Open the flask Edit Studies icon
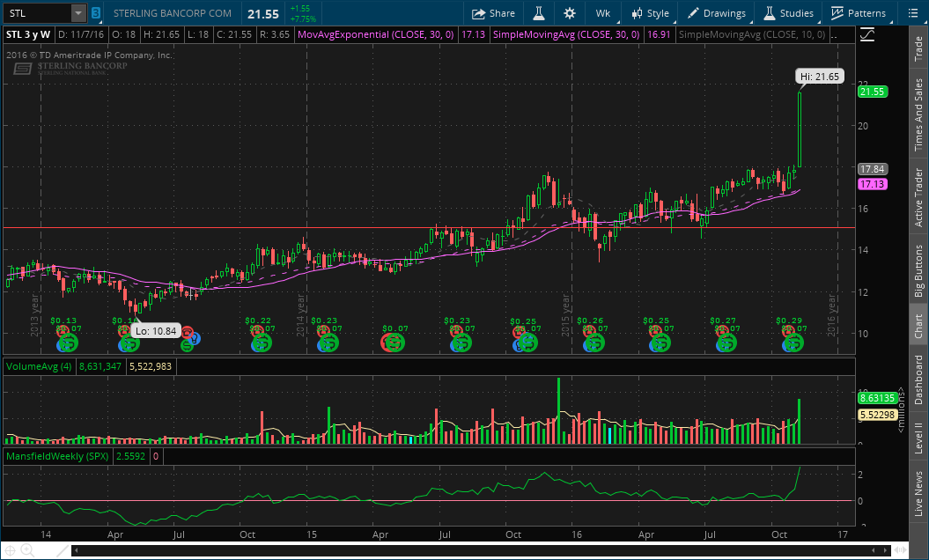929x560 pixels. point(535,13)
